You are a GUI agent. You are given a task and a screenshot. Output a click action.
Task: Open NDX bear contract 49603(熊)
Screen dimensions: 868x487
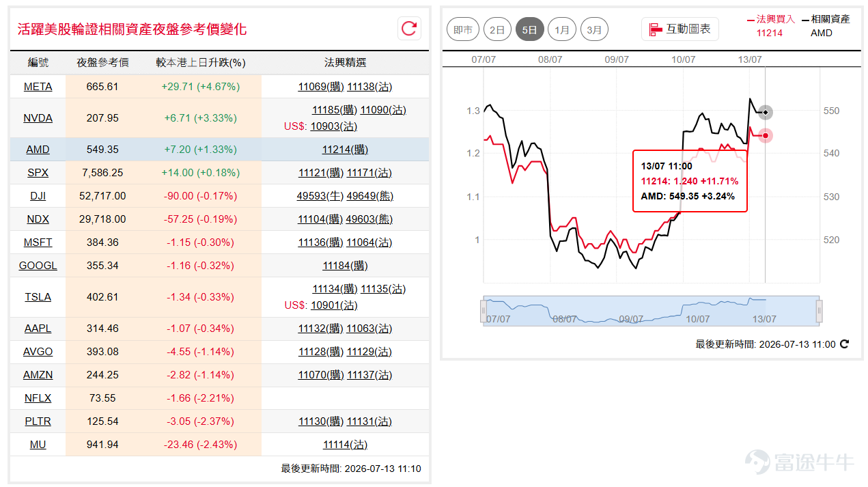(x=369, y=219)
